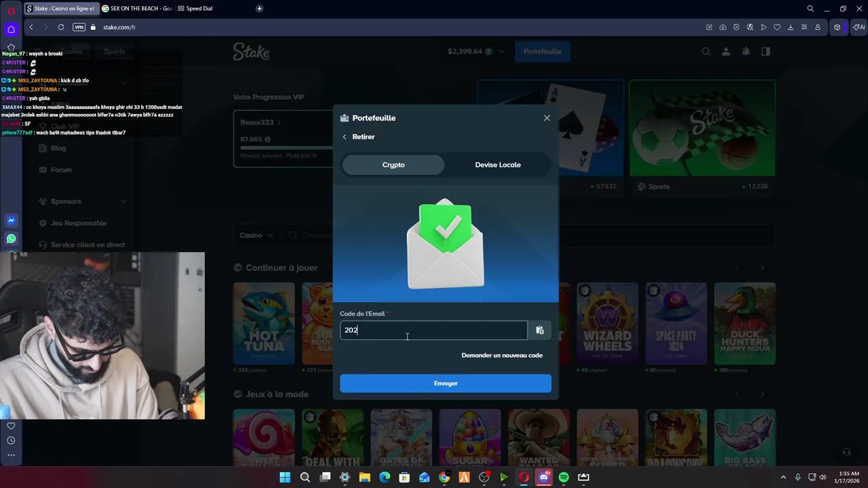Open Forum in the Stake sidebar
868x488 pixels.
(x=61, y=169)
